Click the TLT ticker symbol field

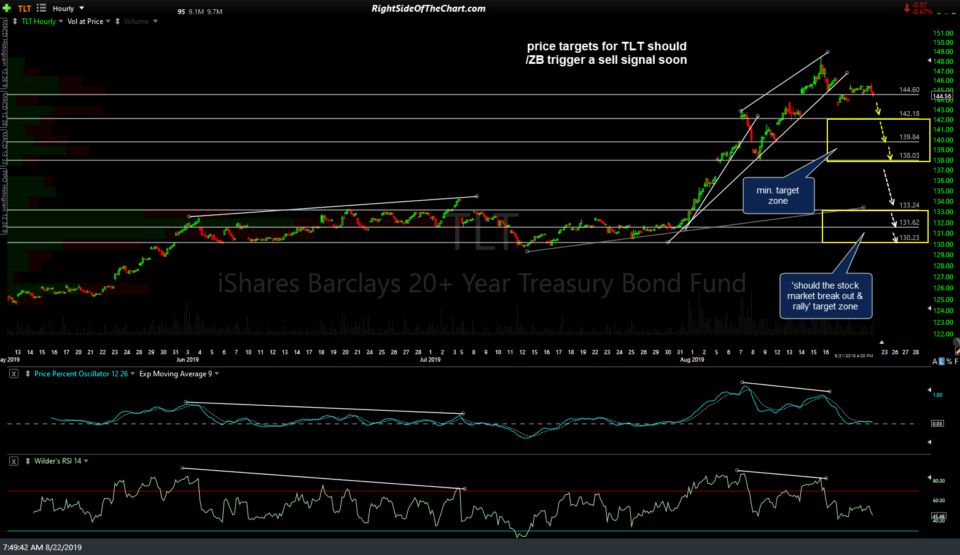coord(24,9)
